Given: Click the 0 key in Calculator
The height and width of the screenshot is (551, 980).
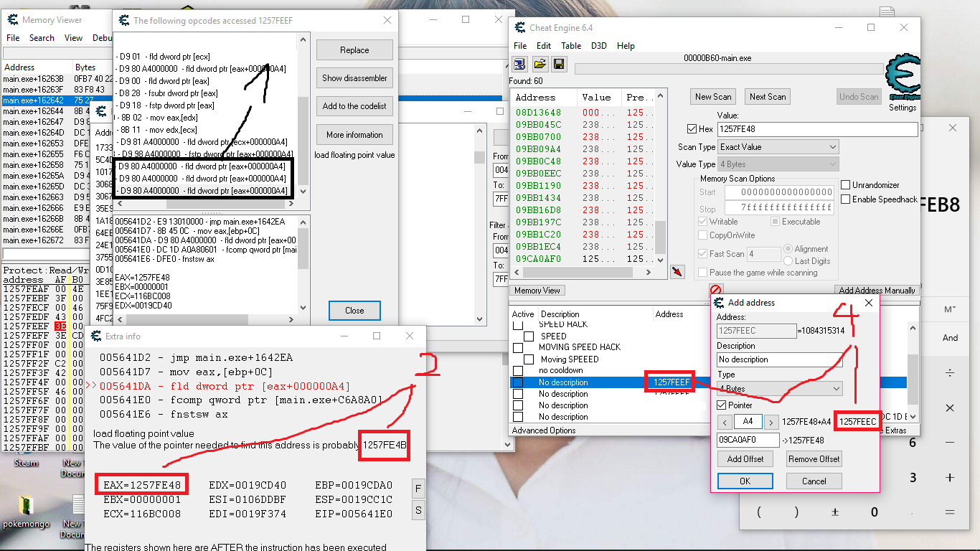Looking at the screenshot, I should coord(874,512).
